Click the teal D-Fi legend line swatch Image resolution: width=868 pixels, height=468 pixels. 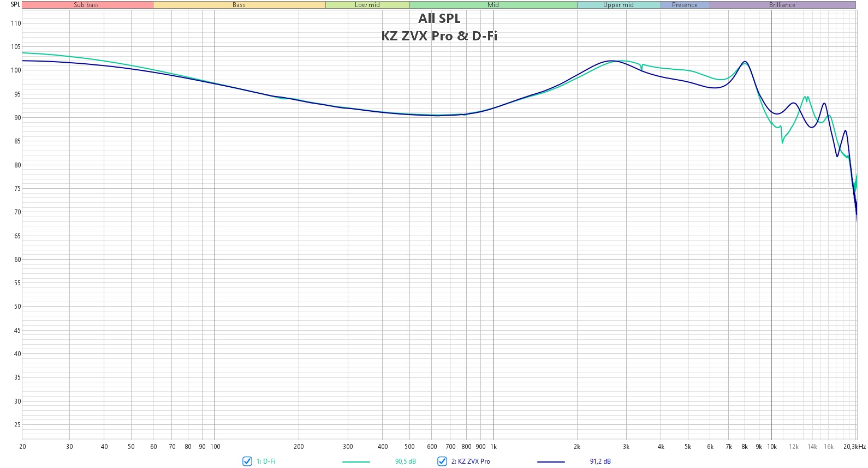click(x=356, y=462)
